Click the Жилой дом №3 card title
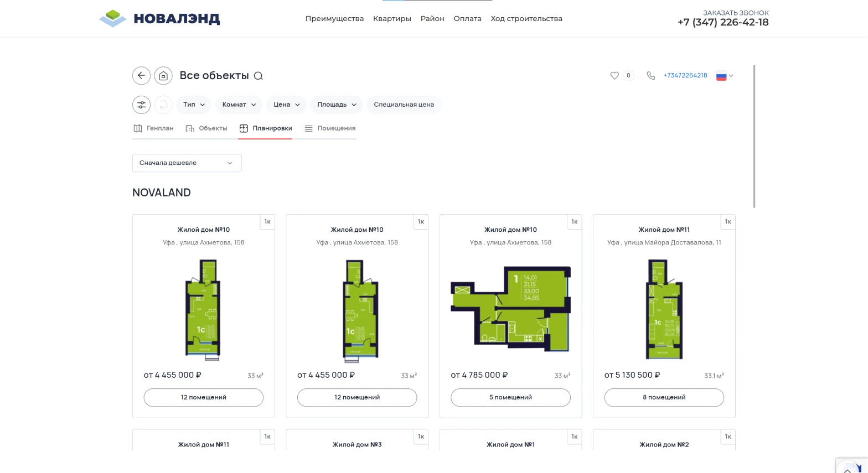 [357, 444]
